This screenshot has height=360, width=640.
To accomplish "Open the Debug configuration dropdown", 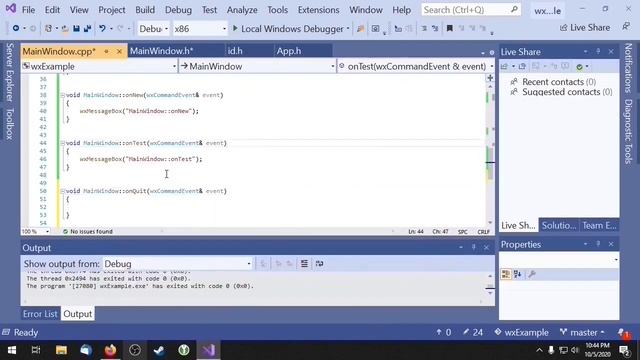I will (153, 29).
